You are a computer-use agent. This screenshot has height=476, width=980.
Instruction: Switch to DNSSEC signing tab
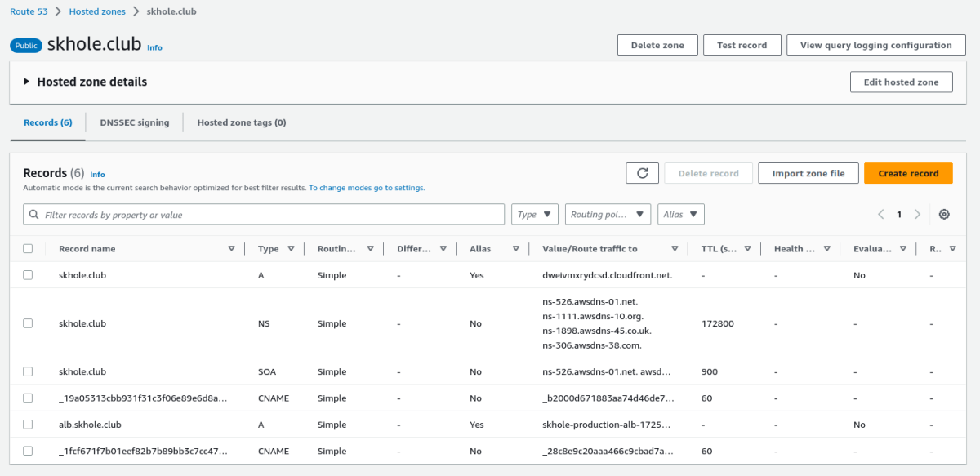pyautogui.click(x=135, y=122)
